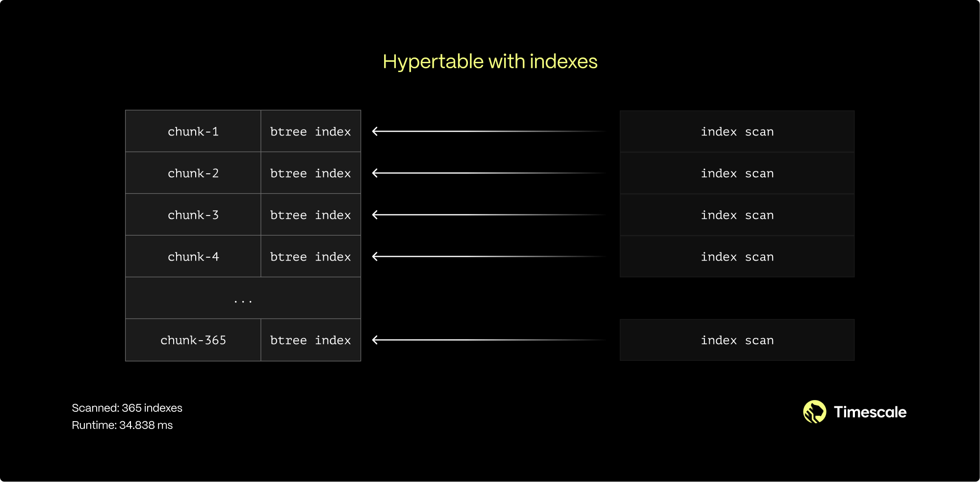Select the chunk-4 cell

click(193, 257)
